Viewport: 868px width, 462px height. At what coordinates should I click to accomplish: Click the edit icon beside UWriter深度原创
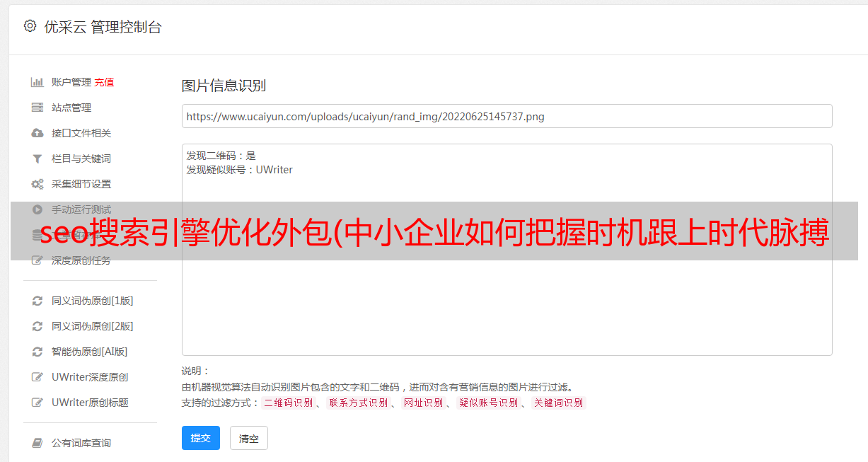click(x=37, y=377)
